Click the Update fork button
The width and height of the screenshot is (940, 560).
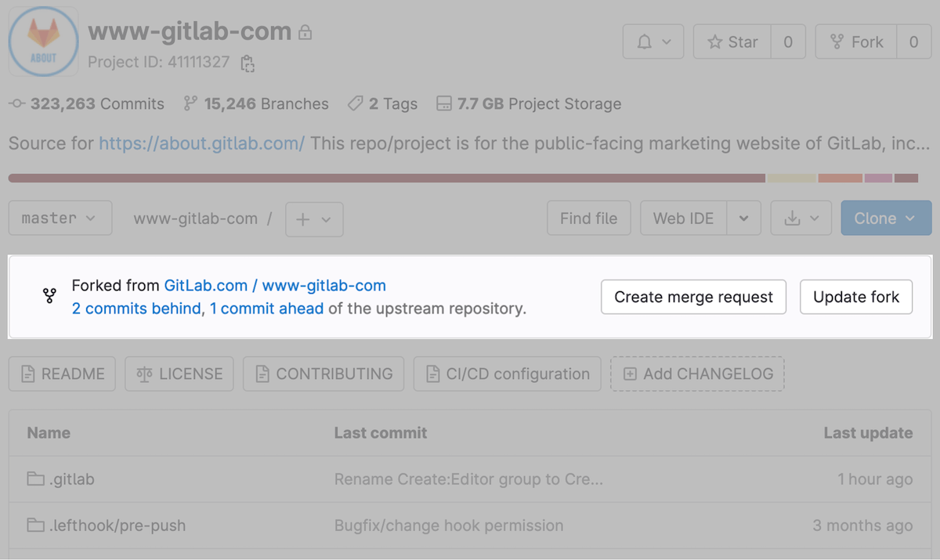click(855, 297)
